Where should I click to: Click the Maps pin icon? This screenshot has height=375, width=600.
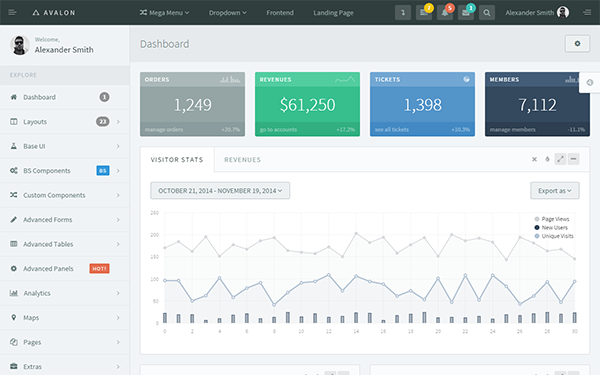[14, 318]
